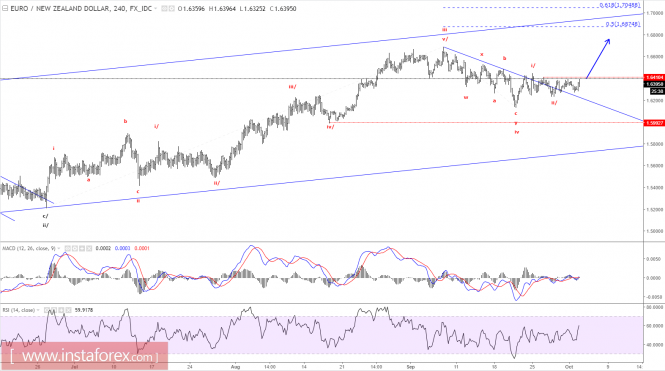Click blue MACD value 0.0003

click(x=122, y=248)
